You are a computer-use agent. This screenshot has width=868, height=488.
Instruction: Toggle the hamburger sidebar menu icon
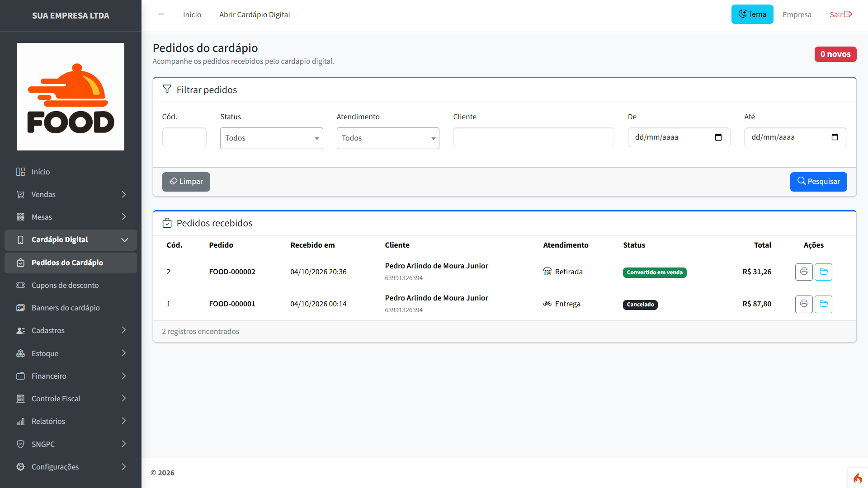[x=161, y=14]
